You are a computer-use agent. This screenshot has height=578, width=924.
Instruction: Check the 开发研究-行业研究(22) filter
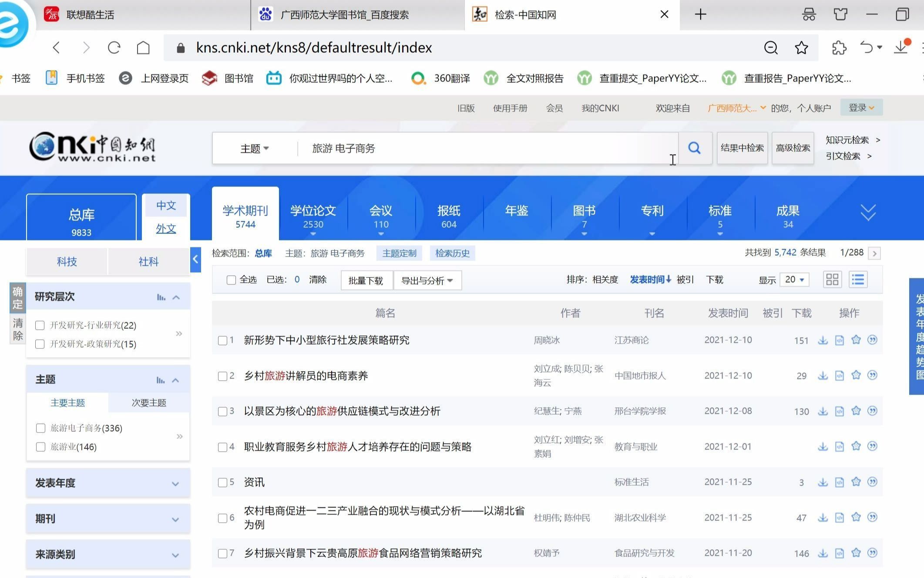point(40,325)
